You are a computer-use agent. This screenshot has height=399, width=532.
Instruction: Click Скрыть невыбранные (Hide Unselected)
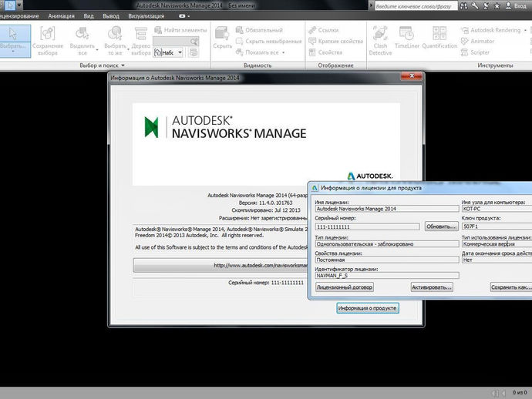[x=269, y=41]
